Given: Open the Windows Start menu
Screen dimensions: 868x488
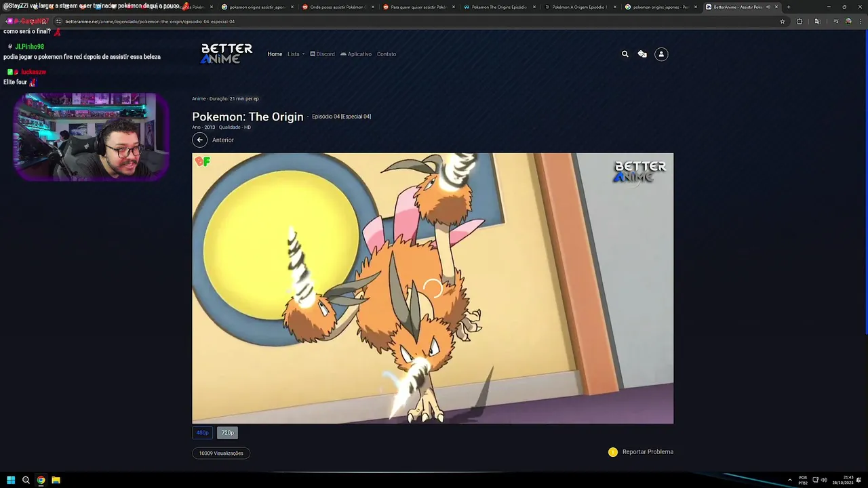Looking at the screenshot, I should tap(11, 480).
